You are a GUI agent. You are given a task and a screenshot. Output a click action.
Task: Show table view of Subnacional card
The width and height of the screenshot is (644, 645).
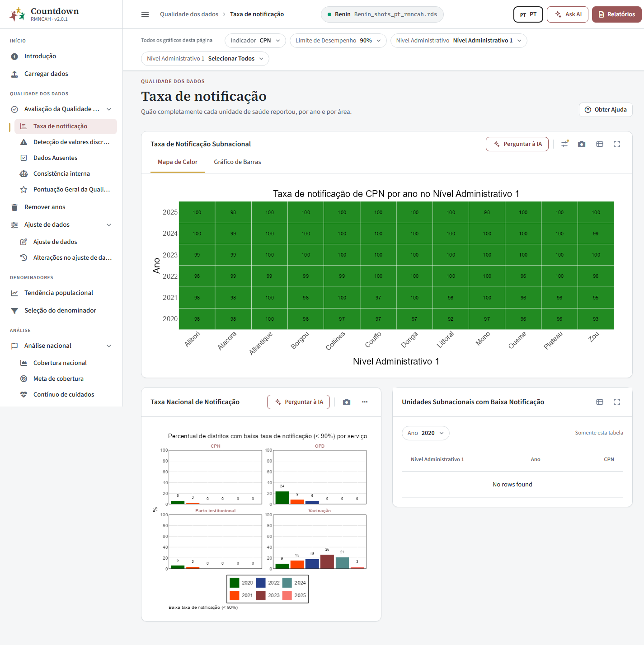pyautogui.click(x=600, y=144)
